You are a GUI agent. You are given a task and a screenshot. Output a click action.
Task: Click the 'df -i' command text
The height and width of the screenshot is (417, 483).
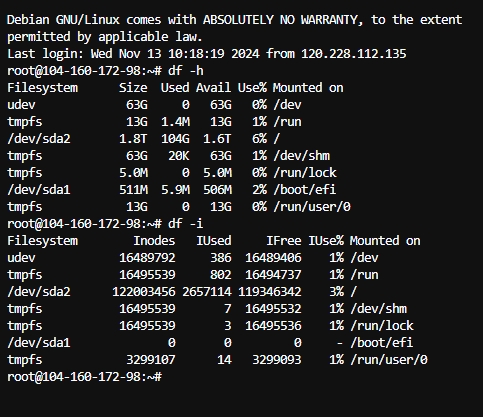tap(186, 224)
